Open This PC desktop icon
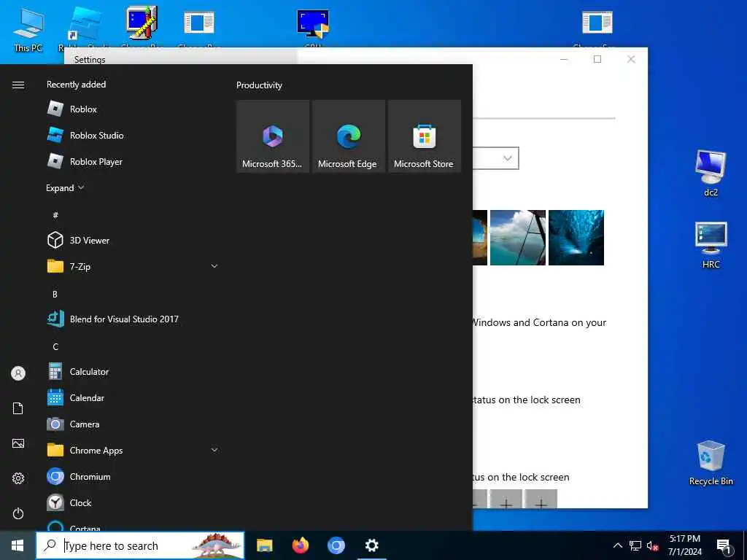Image resolution: width=747 pixels, height=560 pixels. click(x=28, y=30)
